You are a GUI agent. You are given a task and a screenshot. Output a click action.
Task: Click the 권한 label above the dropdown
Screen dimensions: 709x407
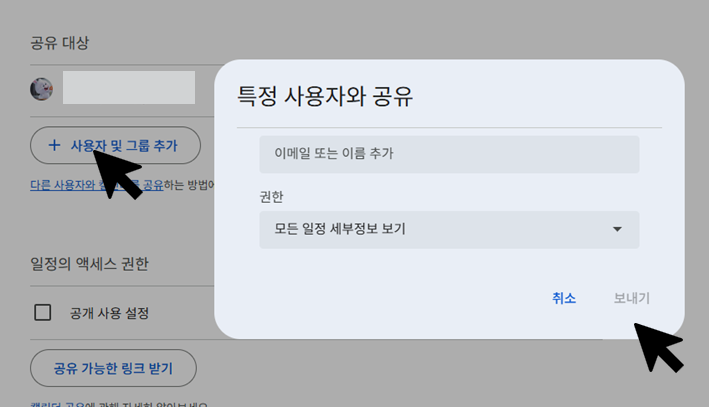[271, 197]
